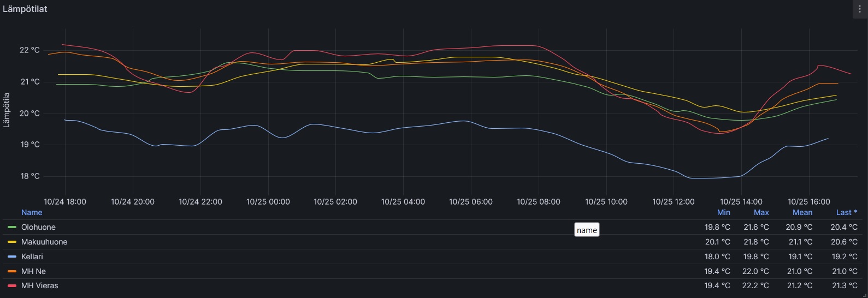Image resolution: width=868 pixels, height=298 pixels.
Task: Toggle the MH Vieras series in legend
Action: pyautogui.click(x=39, y=285)
